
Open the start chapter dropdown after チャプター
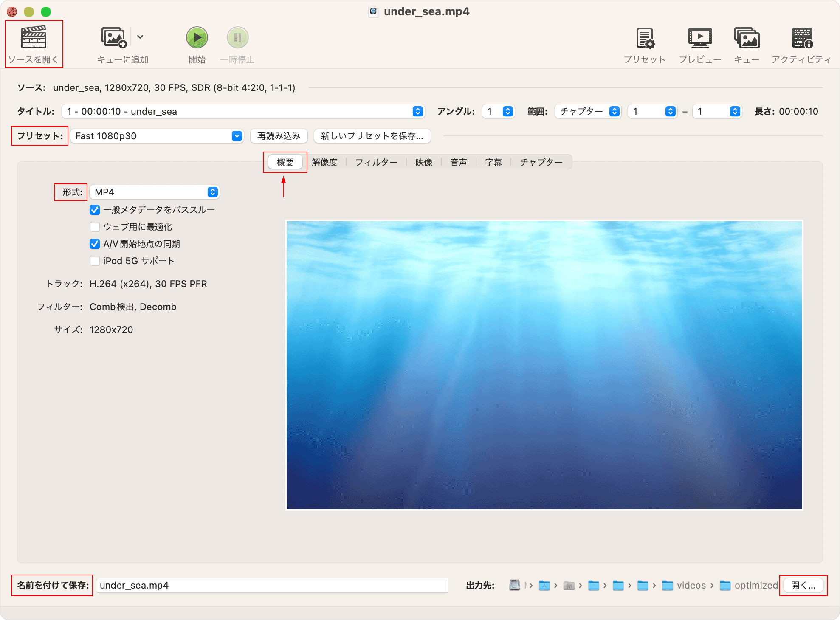pos(653,111)
